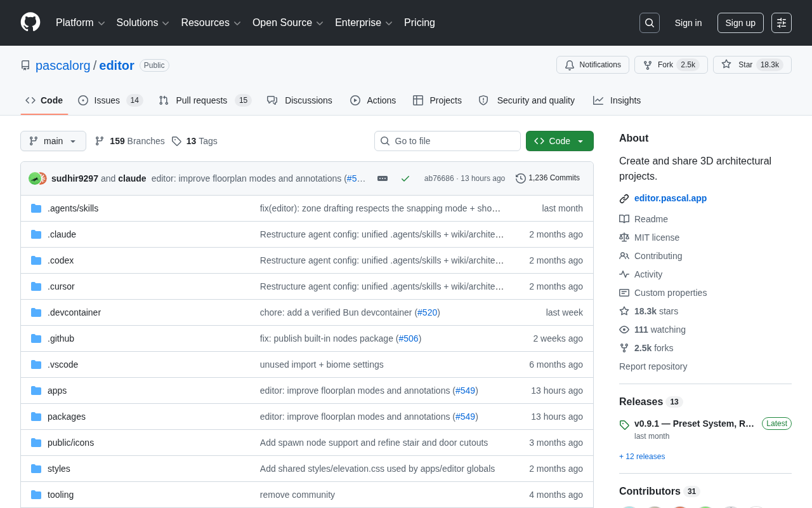The image size is (812, 508).
Task: Open the appearance settings sliders icon
Action: coord(782,23)
